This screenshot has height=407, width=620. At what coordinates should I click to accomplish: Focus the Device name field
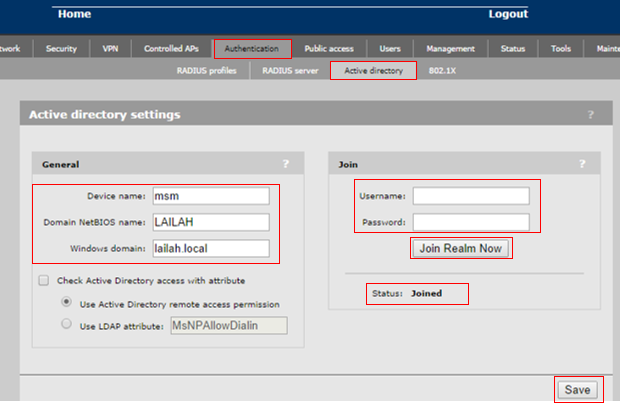point(211,196)
